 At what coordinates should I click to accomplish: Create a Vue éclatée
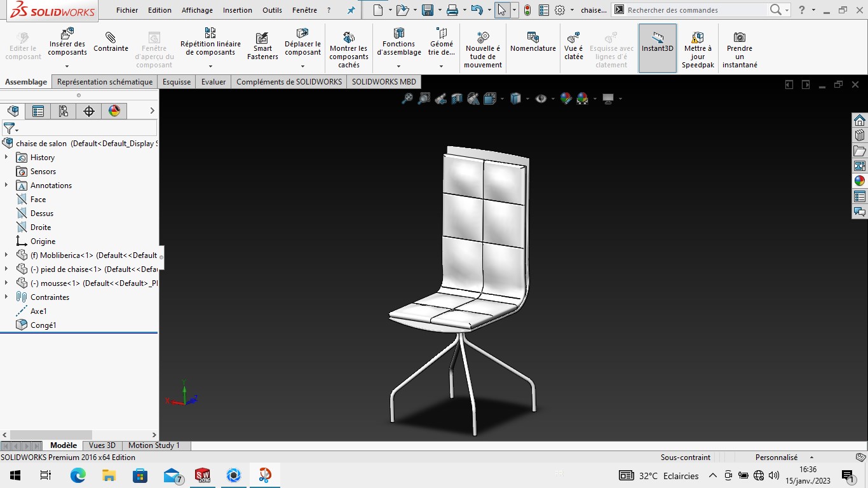coord(573,46)
